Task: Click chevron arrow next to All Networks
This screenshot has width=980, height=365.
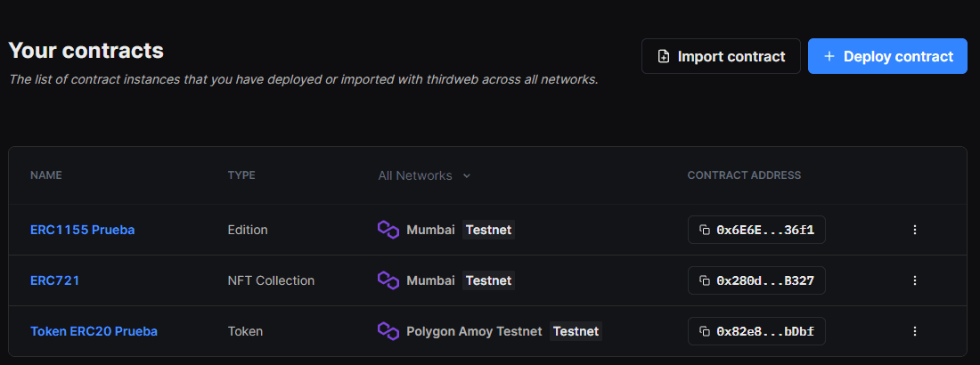Action: pos(466,176)
